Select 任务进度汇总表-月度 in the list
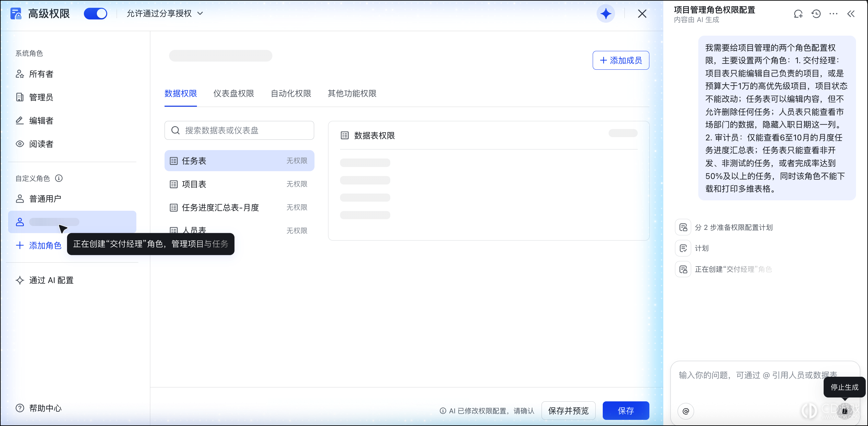Image resolution: width=868 pixels, height=426 pixels. tap(239, 207)
